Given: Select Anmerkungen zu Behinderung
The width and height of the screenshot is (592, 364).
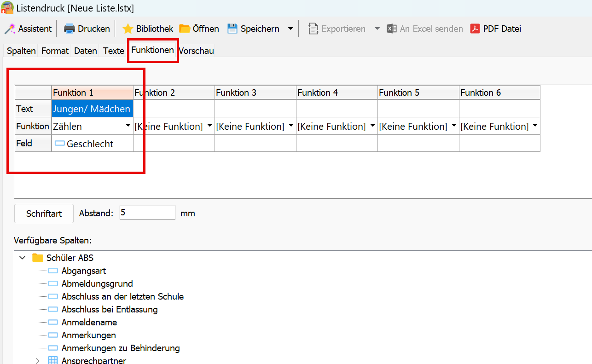Looking at the screenshot, I should [x=120, y=348].
